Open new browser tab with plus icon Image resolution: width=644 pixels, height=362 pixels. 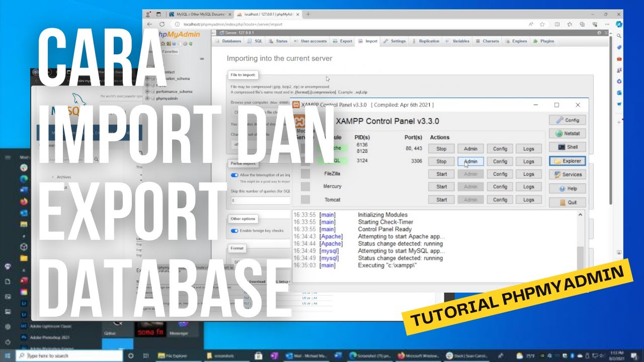(x=308, y=14)
